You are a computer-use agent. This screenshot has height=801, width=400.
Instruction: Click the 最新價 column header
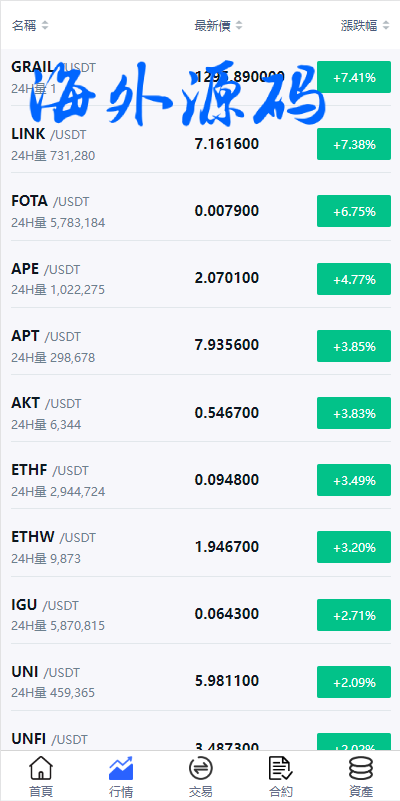[x=213, y=26]
